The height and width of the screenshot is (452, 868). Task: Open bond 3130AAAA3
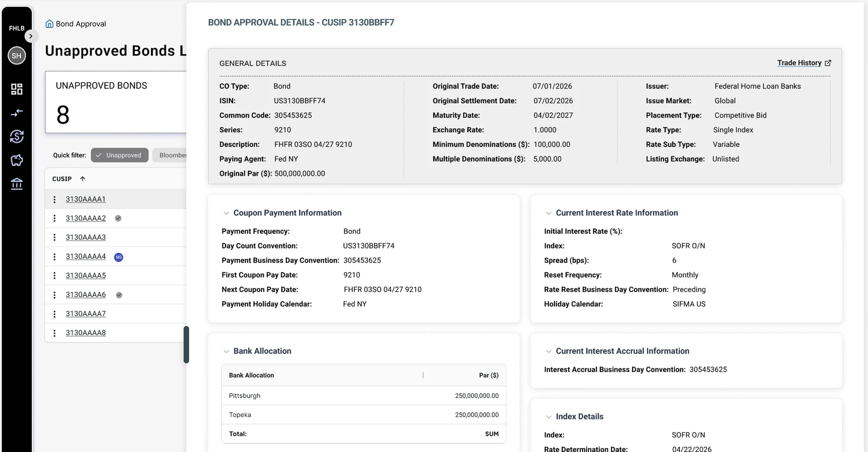(x=85, y=237)
